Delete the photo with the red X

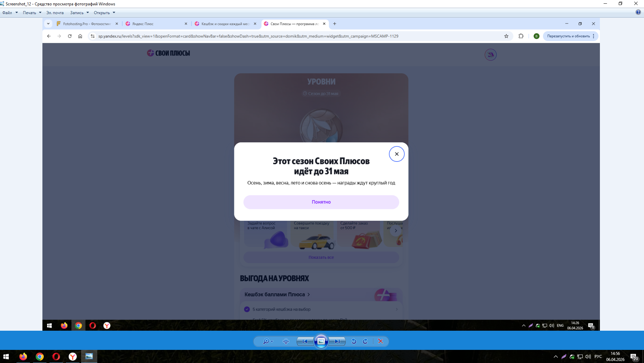380,341
